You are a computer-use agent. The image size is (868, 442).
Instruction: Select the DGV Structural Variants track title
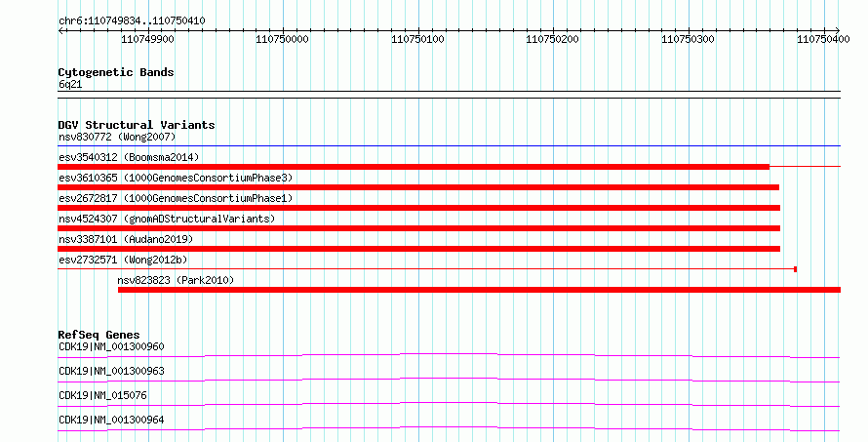coord(137,125)
